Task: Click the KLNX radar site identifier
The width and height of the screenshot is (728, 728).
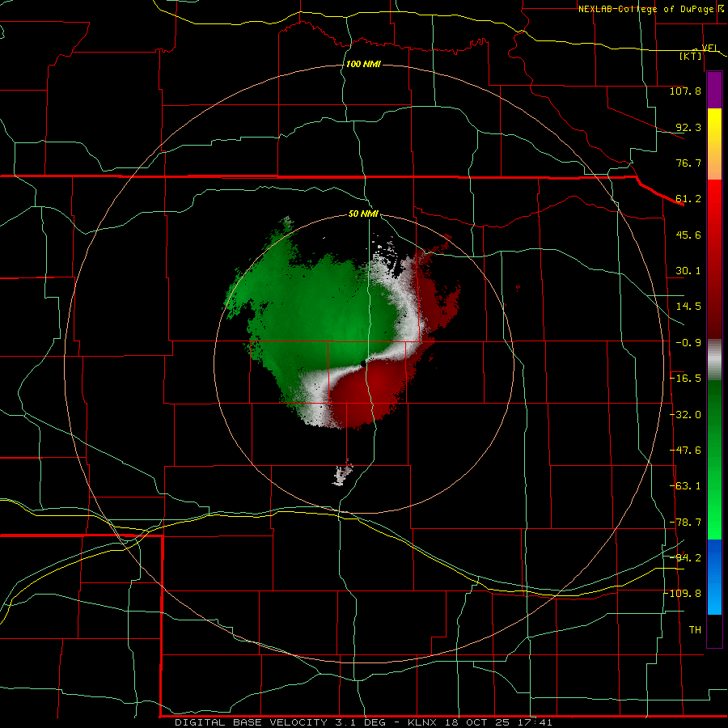Action: (422, 722)
